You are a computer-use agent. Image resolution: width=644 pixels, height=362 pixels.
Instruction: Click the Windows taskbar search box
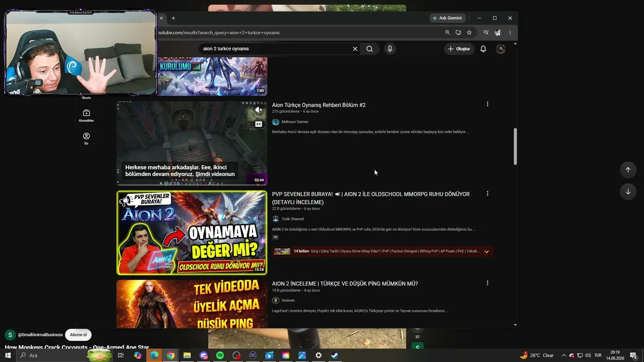64,355
